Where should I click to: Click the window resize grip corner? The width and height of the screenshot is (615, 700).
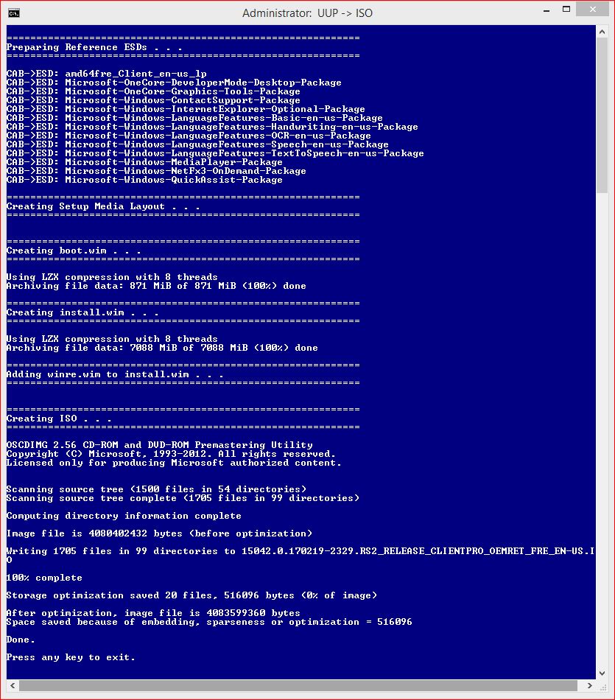click(x=602, y=686)
